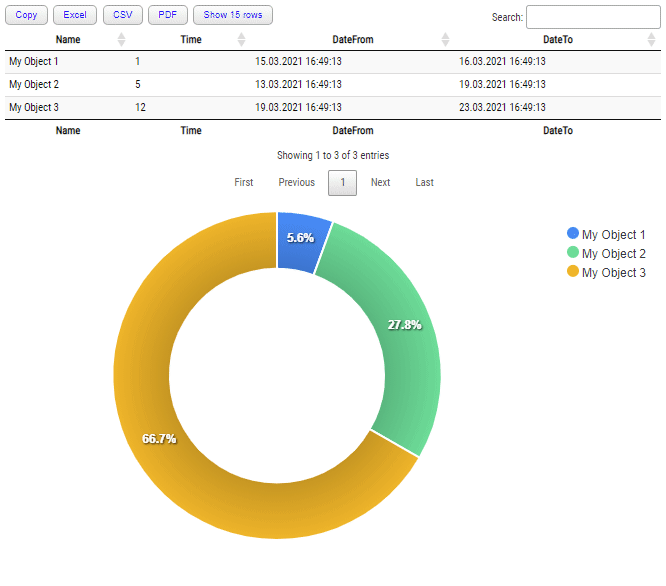Click the Copy export button

tap(27, 15)
